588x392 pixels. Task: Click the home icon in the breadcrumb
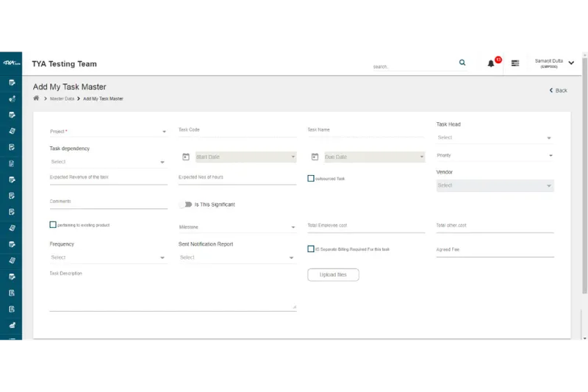(x=36, y=99)
